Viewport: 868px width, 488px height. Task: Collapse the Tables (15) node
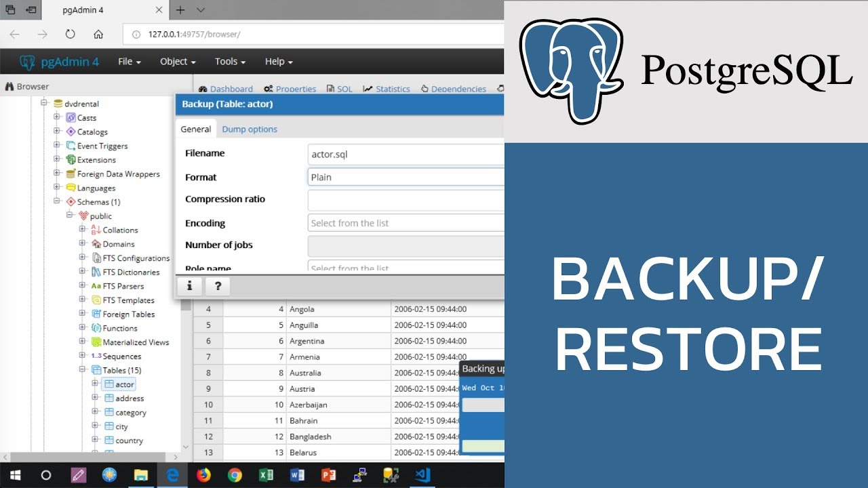pyautogui.click(x=83, y=370)
